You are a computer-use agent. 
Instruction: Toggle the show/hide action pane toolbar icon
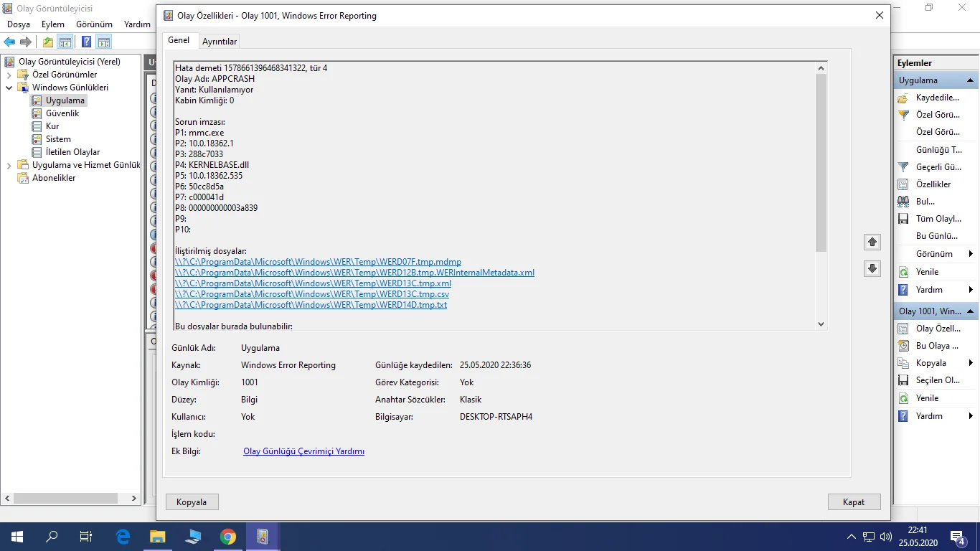(x=104, y=42)
